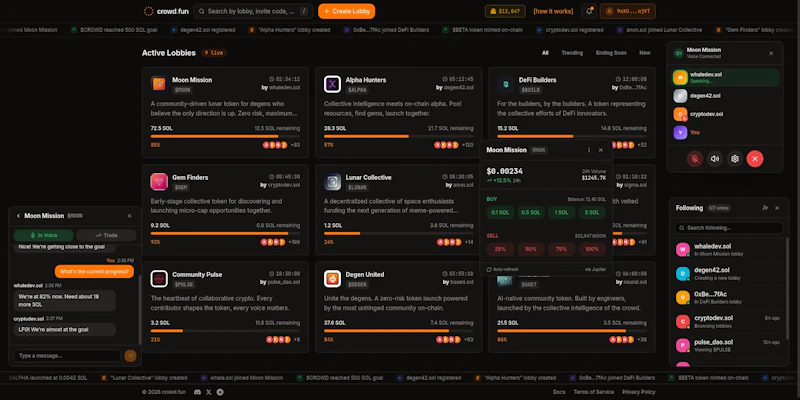
Task: Click Lunar Collective lobby icon
Action: tap(332, 182)
